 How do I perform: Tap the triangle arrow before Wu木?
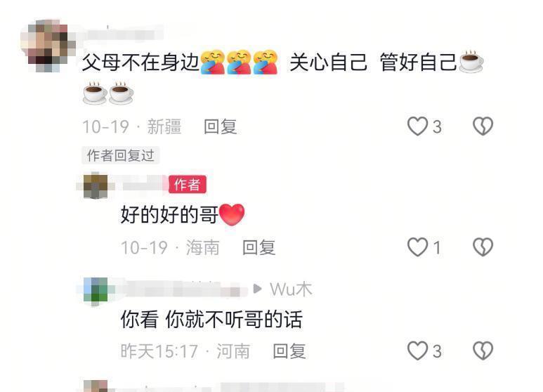pos(257,289)
